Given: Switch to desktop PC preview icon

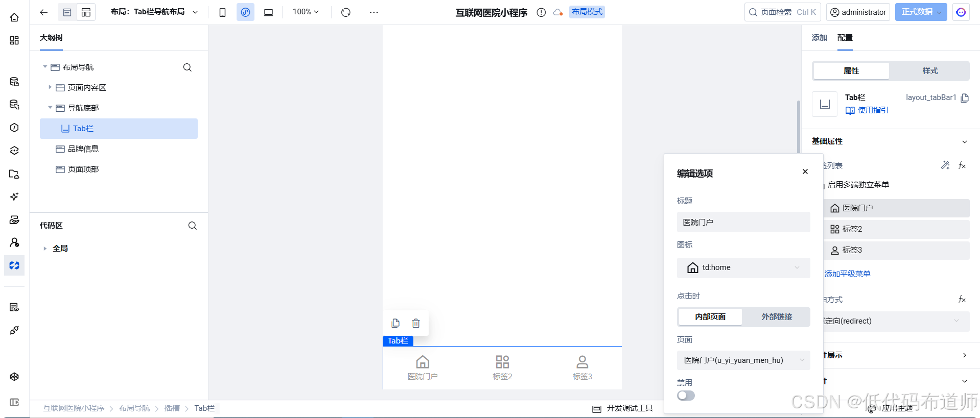Looking at the screenshot, I should coord(268,12).
